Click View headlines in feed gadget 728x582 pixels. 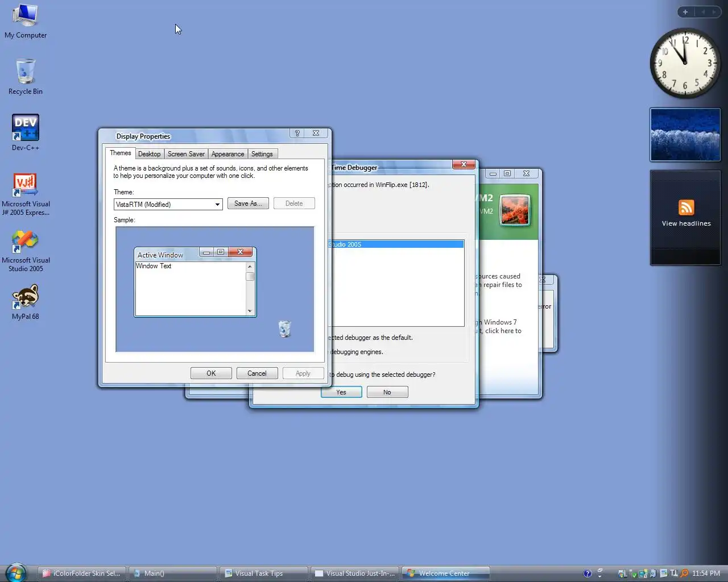[x=686, y=223]
